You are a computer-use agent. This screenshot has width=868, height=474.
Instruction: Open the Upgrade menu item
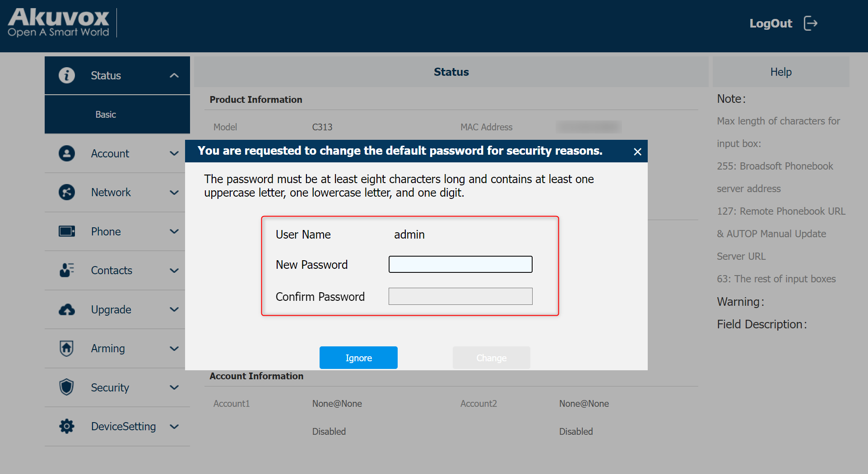click(x=111, y=309)
